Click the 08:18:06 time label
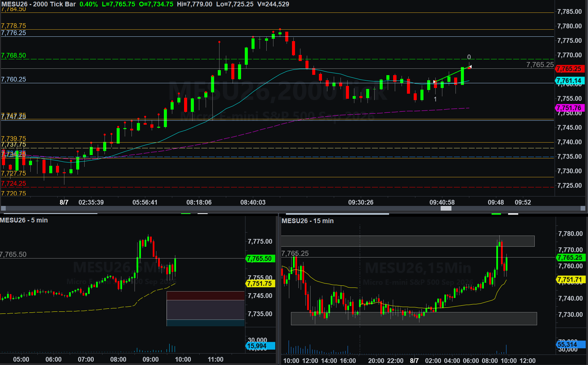This screenshot has width=588, height=365. pyautogui.click(x=199, y=202)
